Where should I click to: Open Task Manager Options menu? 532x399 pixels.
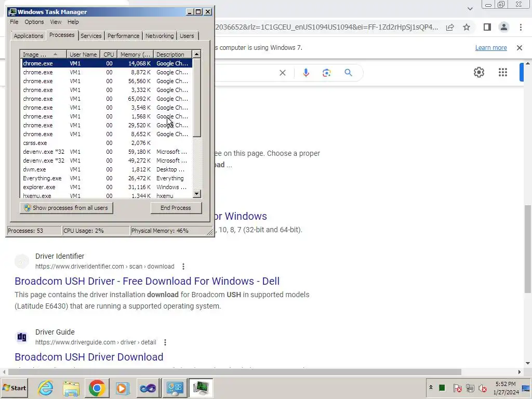pos(34,22)
